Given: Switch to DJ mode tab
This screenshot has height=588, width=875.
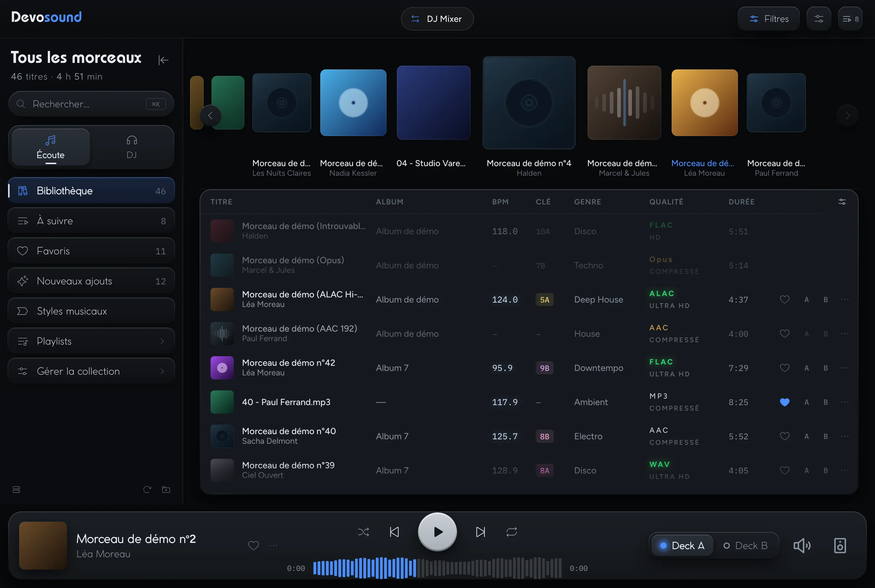Looking at the screenshot, I should [x=132, y=147].
